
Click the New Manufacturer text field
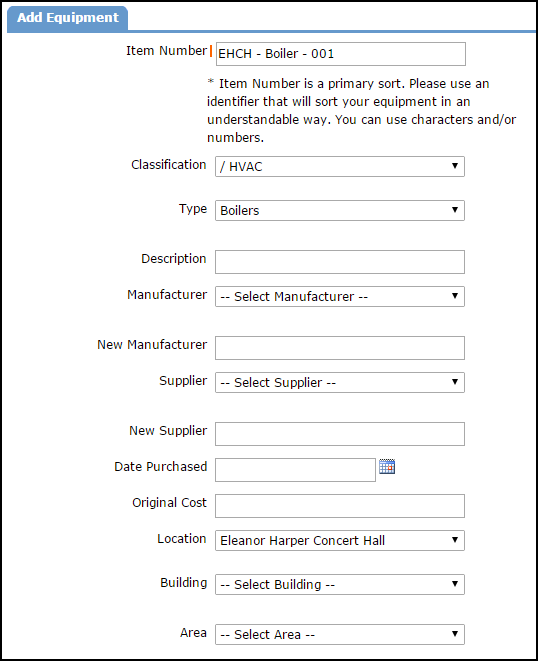point(340,348)
